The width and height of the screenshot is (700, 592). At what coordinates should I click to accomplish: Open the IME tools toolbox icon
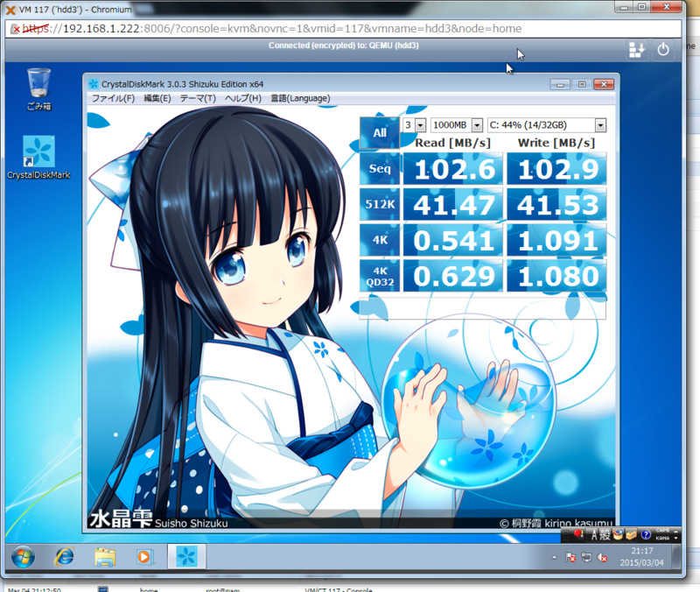pos(631,534)
